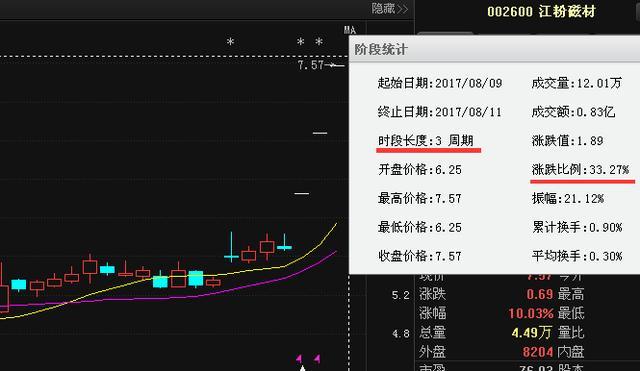Click the 时段长度:3 周期 value
Image resolution: width=640 pixels, height=371 pixels.
pyautogui.click(x=426, y=141)
